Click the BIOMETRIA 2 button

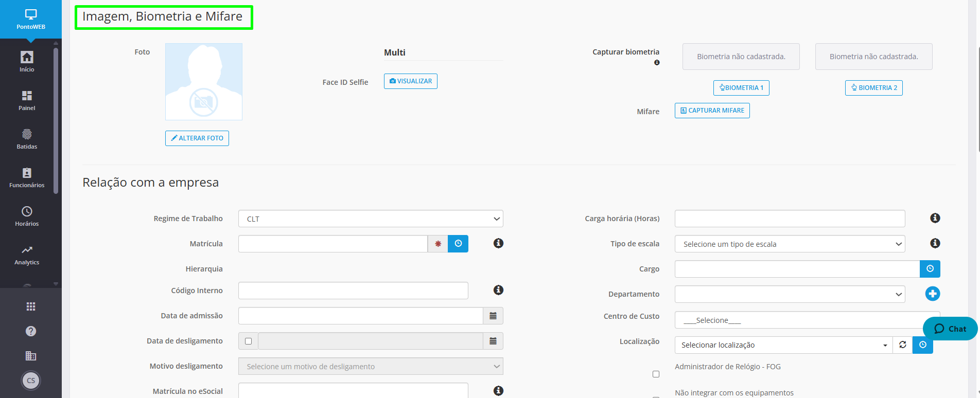874,88
